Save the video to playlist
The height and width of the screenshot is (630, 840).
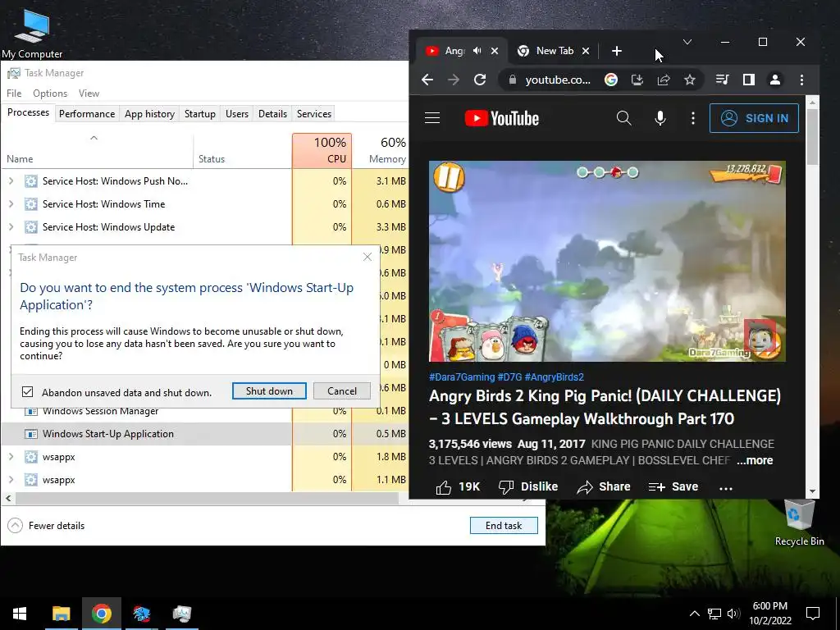coord(673,487)
